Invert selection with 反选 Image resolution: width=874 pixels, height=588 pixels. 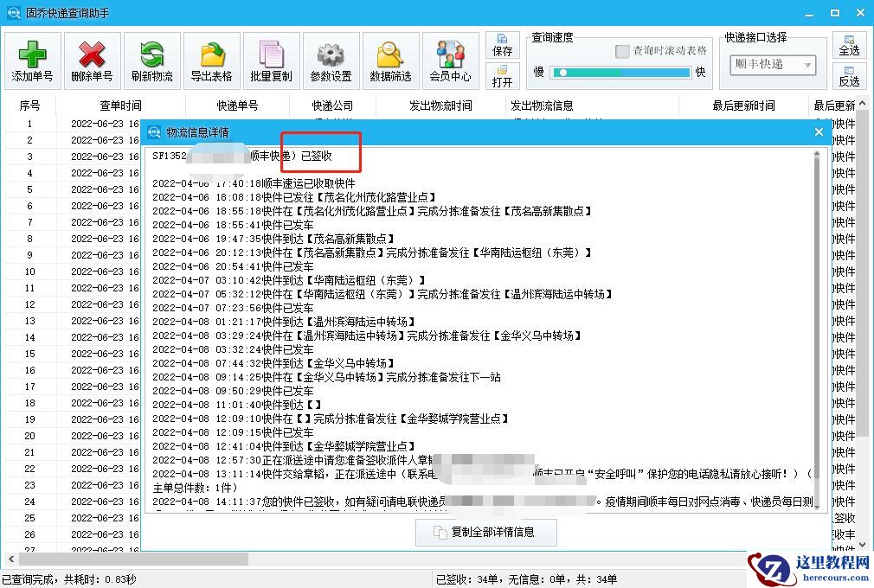coord(849,76)
